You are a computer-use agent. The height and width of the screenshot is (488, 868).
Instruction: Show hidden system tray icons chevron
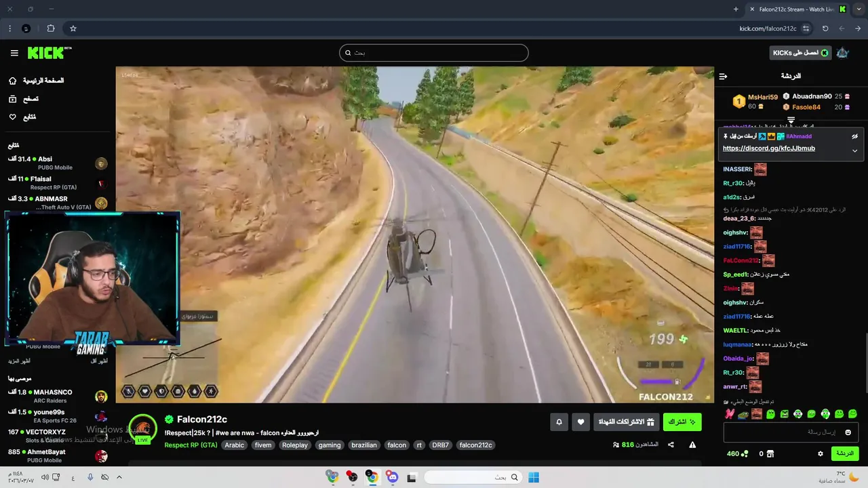(x=119, y=477)
